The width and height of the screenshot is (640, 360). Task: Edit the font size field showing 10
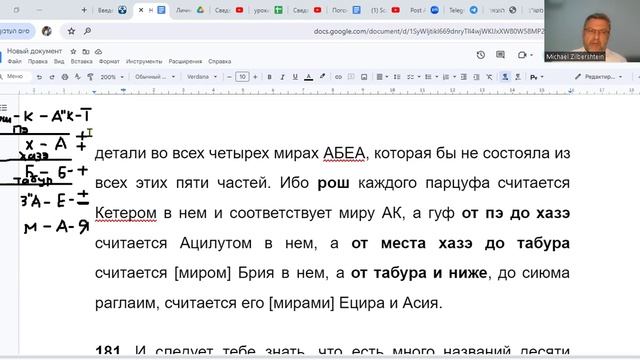[242, 77]
